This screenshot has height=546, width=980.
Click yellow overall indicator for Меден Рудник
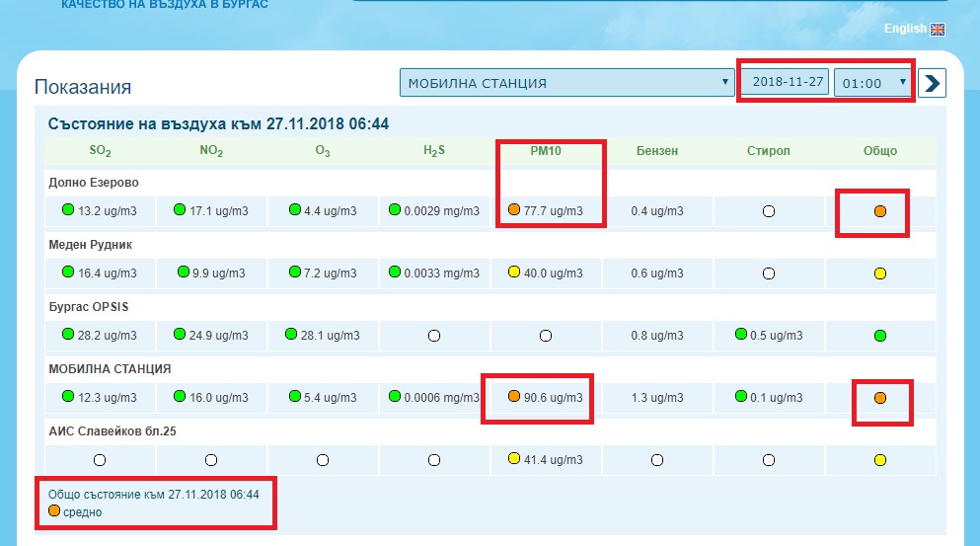(x=880, y=273)
